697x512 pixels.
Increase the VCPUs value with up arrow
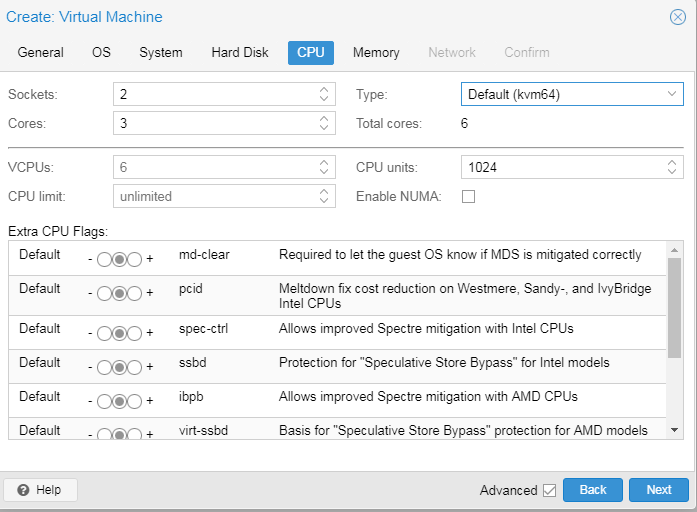(324, 162)
